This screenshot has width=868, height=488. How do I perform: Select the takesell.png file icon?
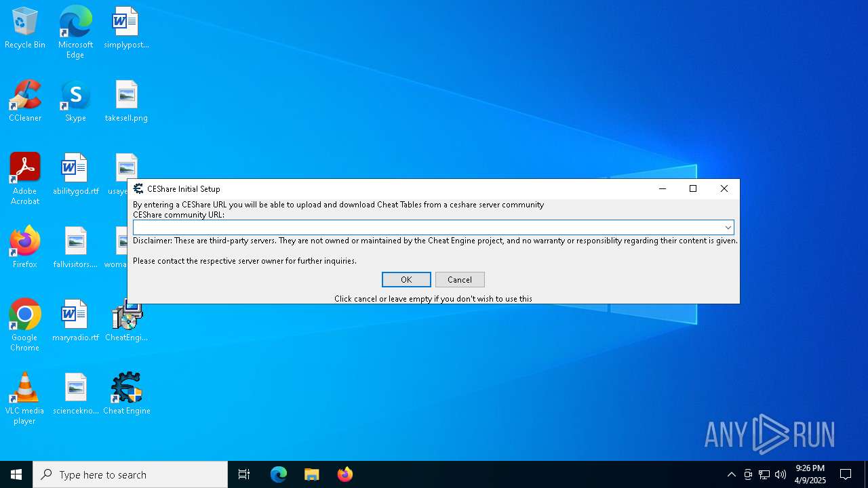pyautogui.click(x=126, y=102)
